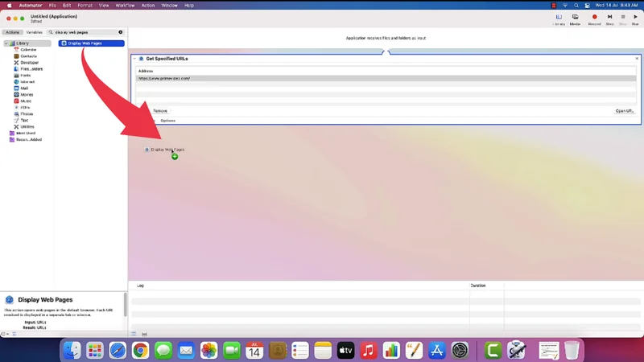Select the Mail category in the Library
Viewport: 644px width, 362px height.
tap(24, 88)
